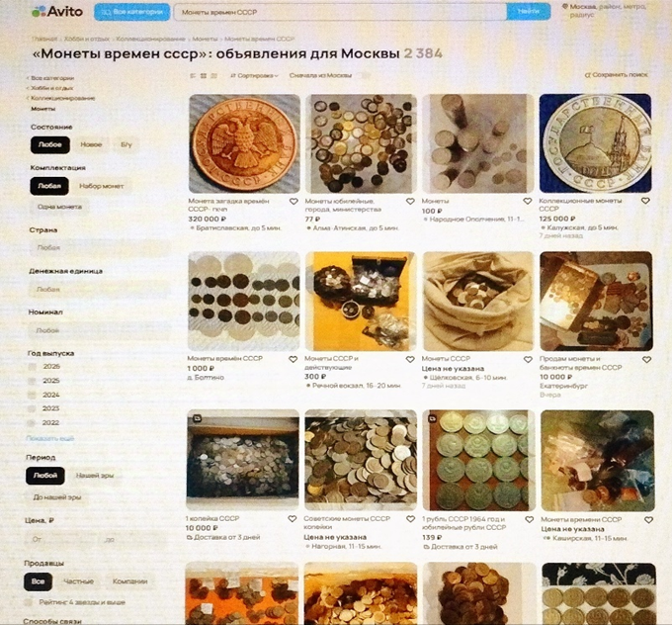Screen dimensions: 672x625
Task: Open the 'Сортировка' dropdown
Action: (x=255, y=75)
